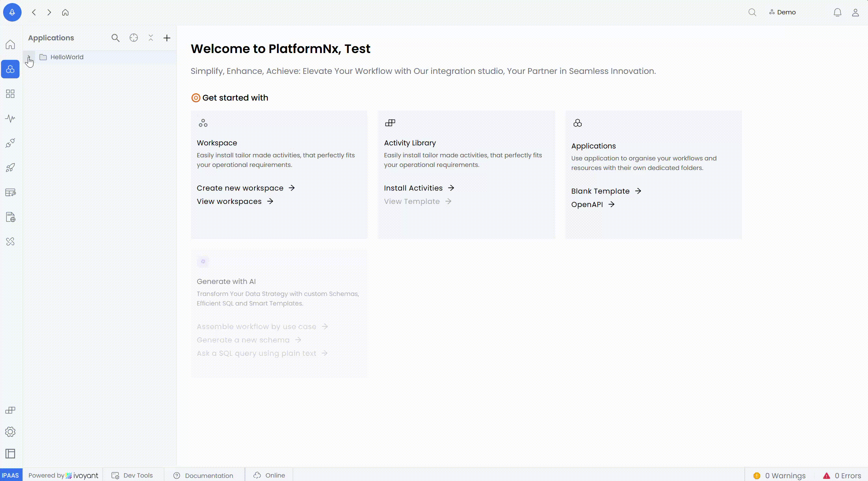This screenshot has width=868, height=481.
Task: Click the Applications card icon
Action: click(x=578, y=123)
